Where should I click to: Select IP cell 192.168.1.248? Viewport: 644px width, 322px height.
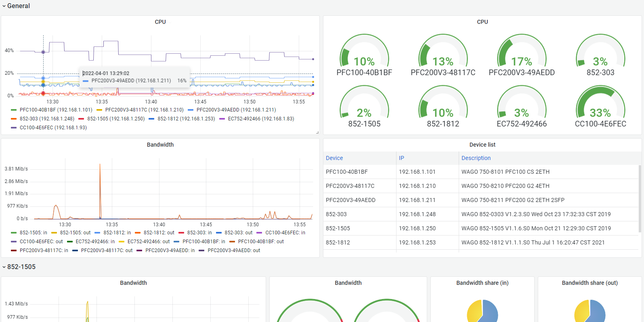[x=428, y=214]
